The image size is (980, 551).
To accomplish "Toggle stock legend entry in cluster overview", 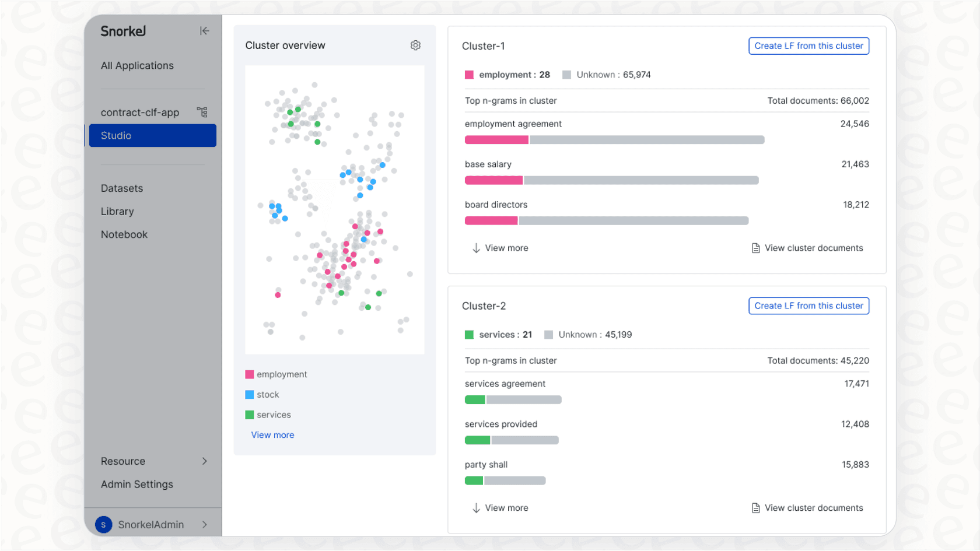I will coord(262,395).
